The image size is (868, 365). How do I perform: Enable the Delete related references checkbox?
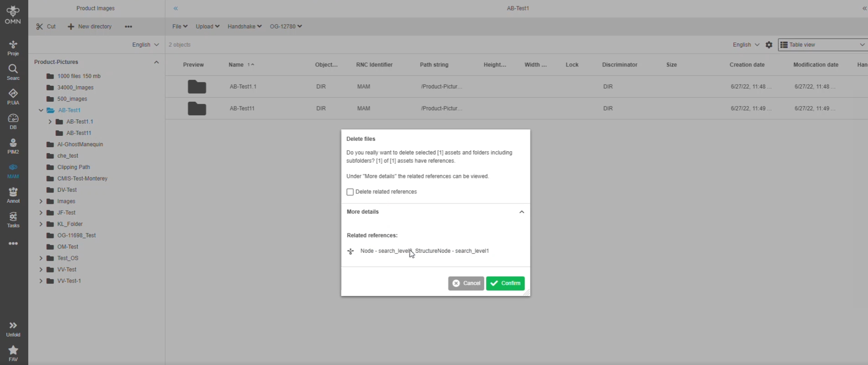[350, 192]
